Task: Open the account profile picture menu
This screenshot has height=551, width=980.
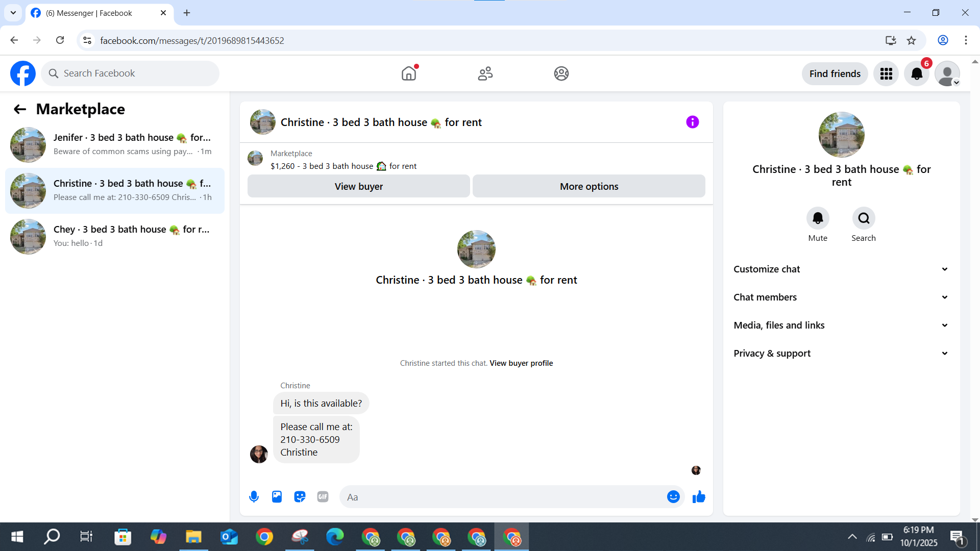Action: pos(947,74)
